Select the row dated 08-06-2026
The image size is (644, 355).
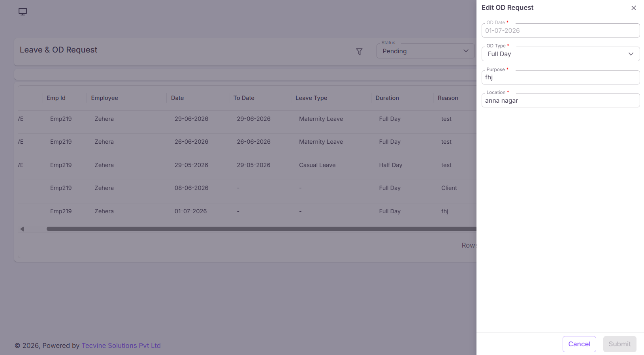click(x=247, y=188)
